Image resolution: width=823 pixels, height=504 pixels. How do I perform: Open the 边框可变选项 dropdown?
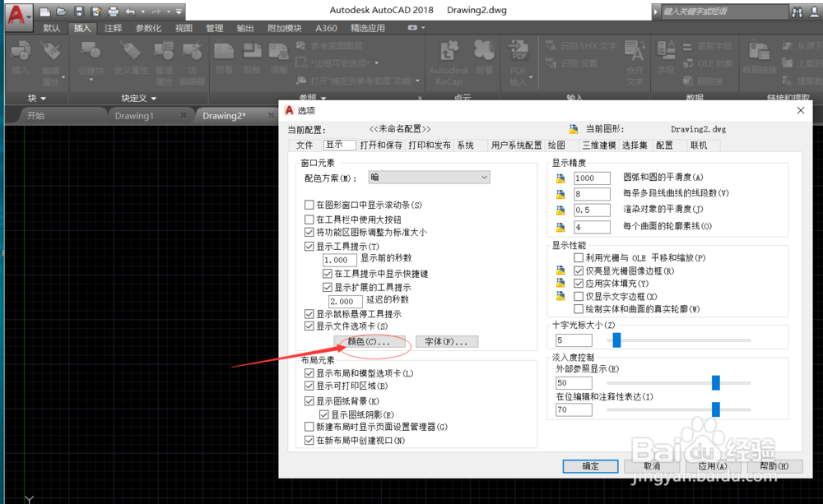376,63
